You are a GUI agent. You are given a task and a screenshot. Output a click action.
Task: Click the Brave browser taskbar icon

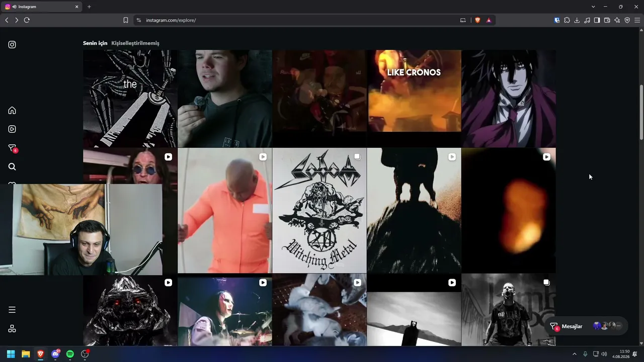click(x=41, y=354)
